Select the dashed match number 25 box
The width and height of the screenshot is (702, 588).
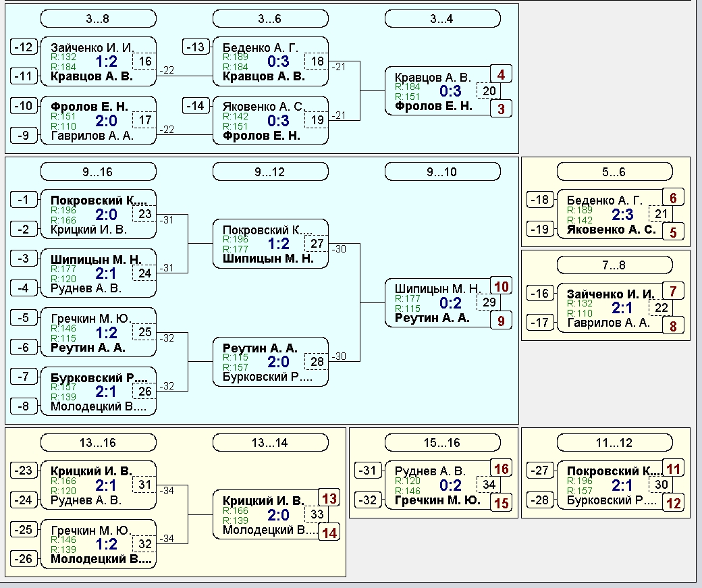point(144,332)
